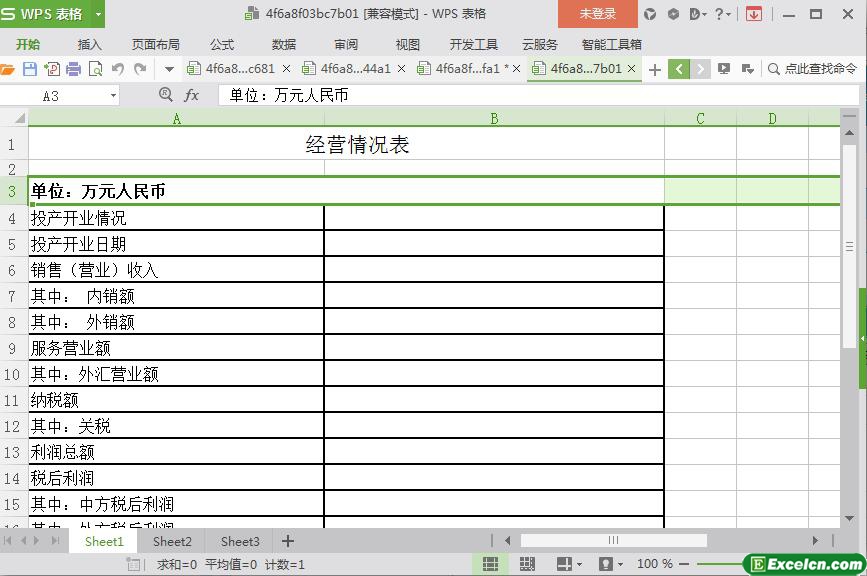The width and height of the screenshot is (867, 576).
Task: Open the 页面布局 ribbon tab
Action: [x=155, y=44]
